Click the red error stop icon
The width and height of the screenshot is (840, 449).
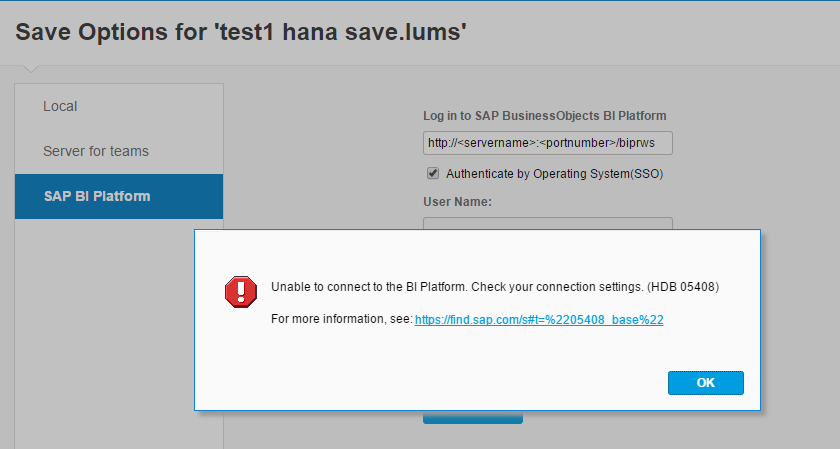click(x=241, y=292)
